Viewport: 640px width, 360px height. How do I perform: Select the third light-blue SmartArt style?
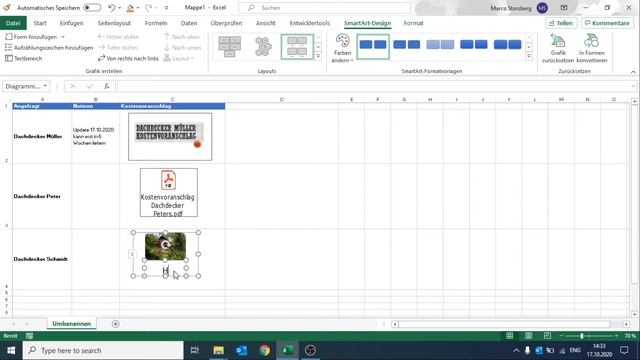pyautogui.click(x=440, y=44)
